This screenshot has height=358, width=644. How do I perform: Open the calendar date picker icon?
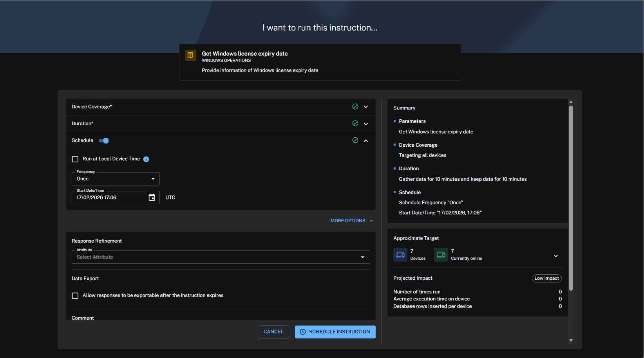coord(152,198)
